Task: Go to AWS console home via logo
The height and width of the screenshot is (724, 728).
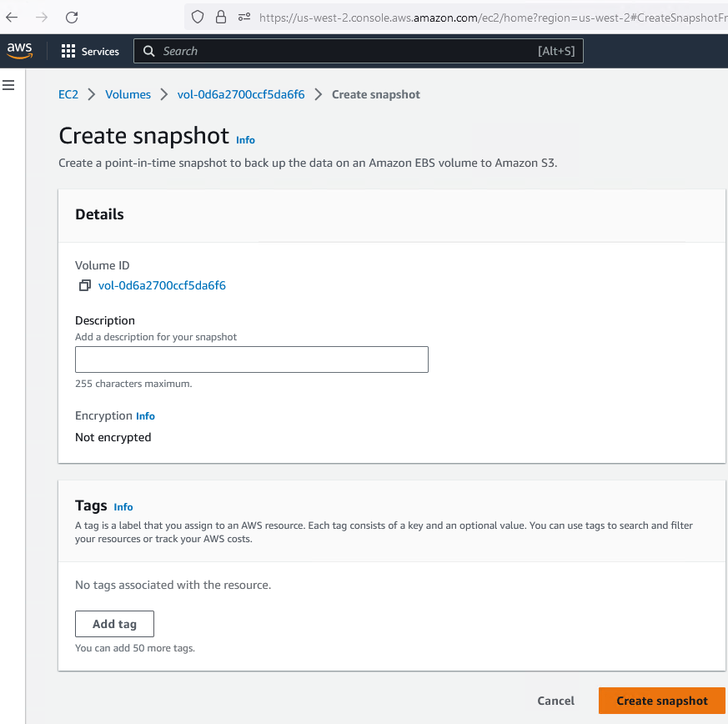Action: (x=20, y=51)
